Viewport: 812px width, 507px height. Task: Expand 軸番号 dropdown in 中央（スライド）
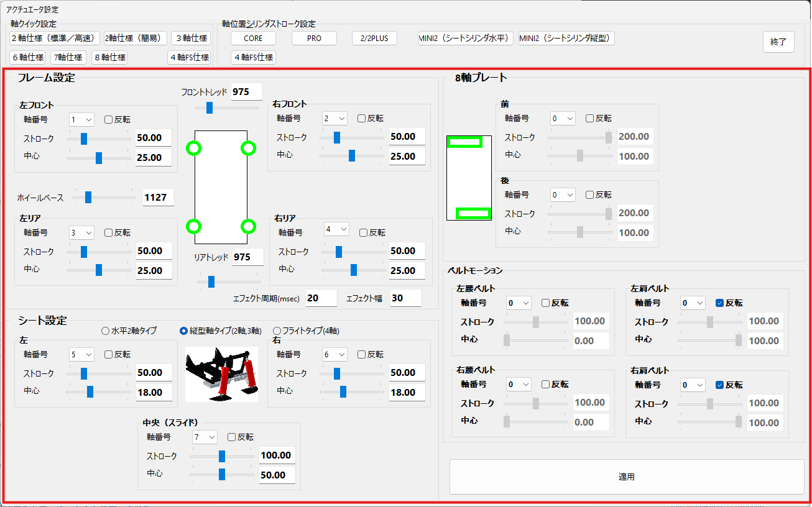[x=205, y=437]
